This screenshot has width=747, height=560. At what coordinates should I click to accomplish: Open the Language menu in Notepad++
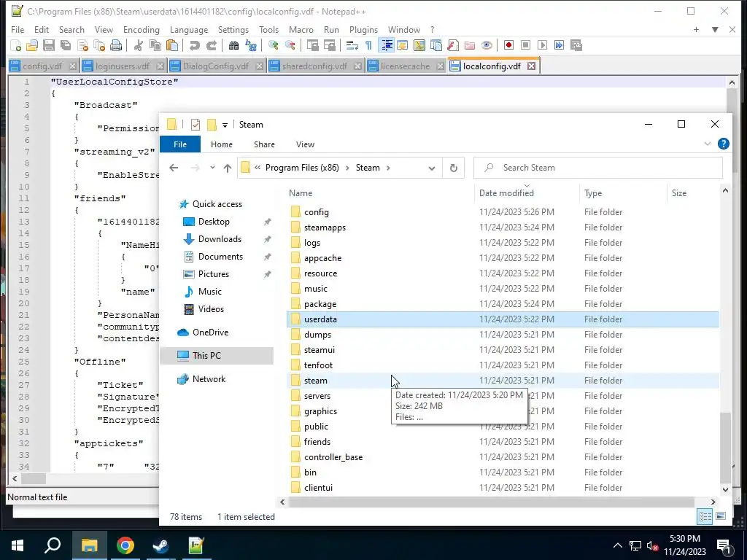(189, 29)
